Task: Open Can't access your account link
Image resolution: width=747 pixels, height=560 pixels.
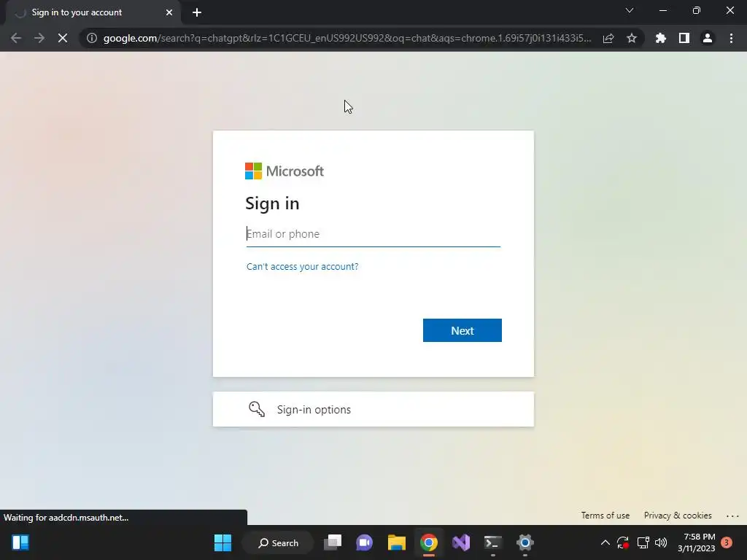Action: pyautogui.click(x=302, y=266)
